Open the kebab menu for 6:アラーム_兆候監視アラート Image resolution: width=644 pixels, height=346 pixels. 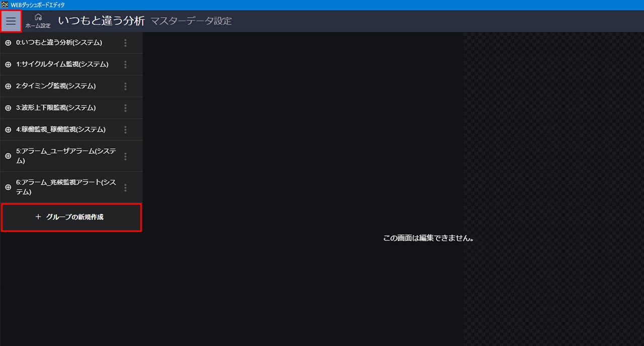click(x=125, y=187)
